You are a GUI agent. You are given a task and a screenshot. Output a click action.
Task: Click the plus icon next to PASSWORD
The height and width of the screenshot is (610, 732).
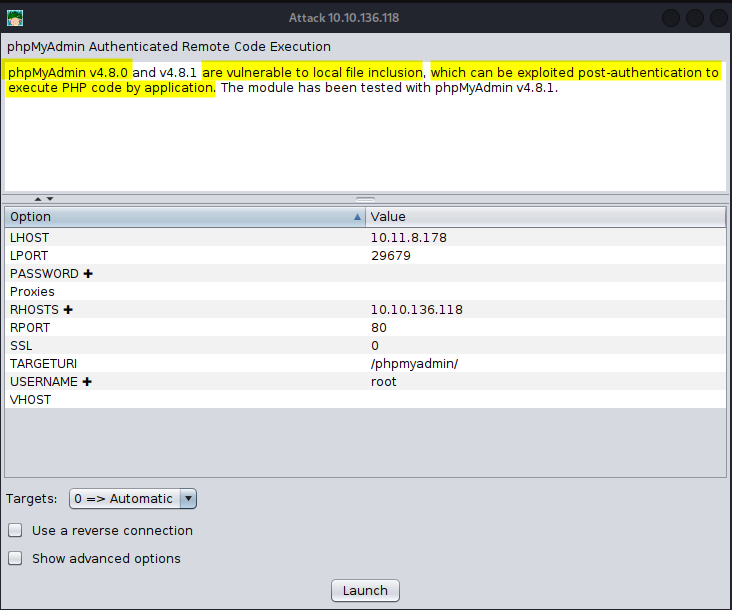[88, 274]
